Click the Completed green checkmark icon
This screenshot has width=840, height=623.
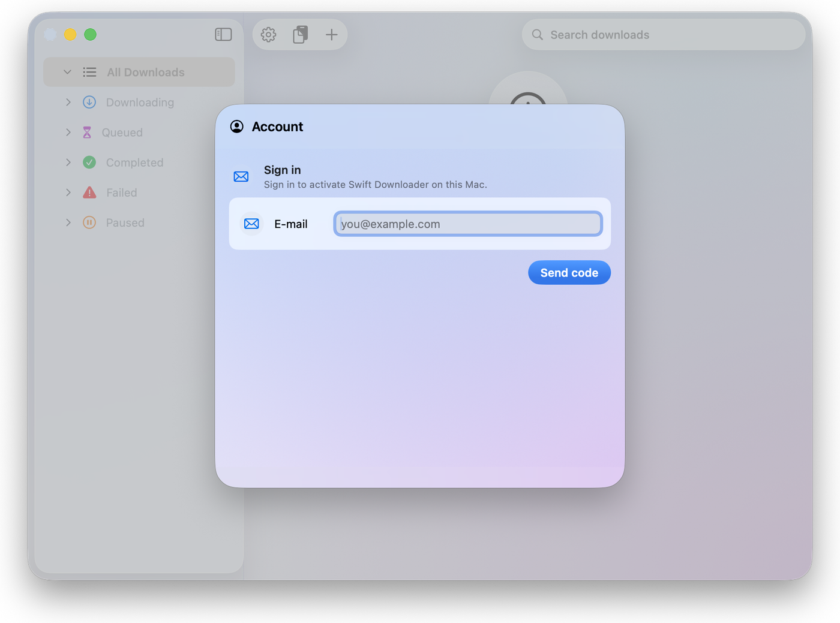click(x=89, y=162)
